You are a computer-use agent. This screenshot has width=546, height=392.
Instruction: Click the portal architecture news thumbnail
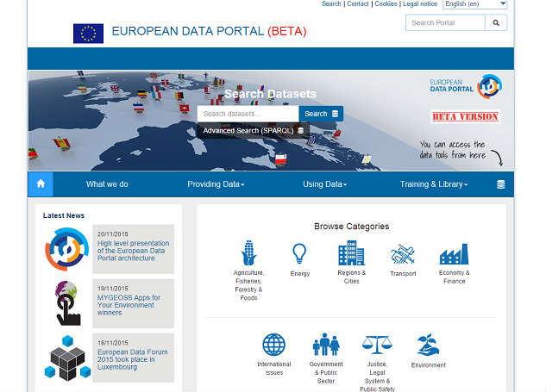66,249
